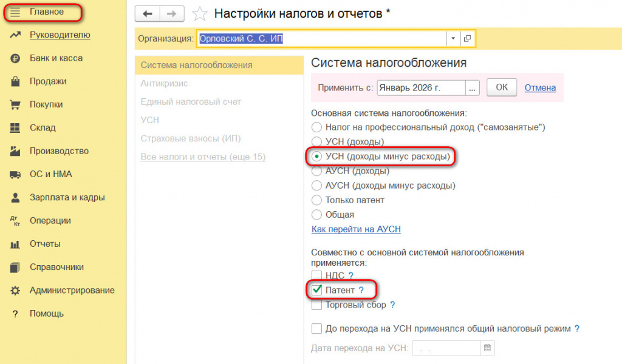Click the Помощь question mark icon
The width and height of the screenshot is (622, 364).
coord(15,314)
